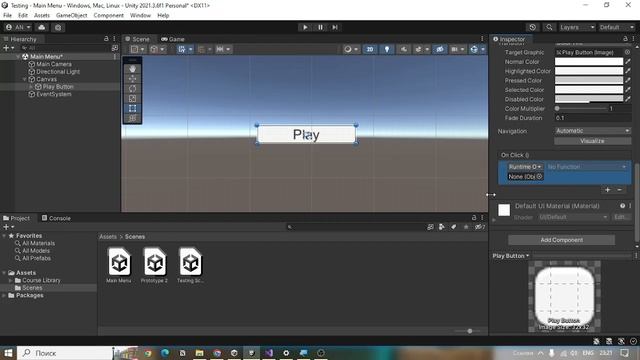The width and height of the screenshot is (640, 360).
Task: Open the None (Object) picker circle
Action: [539, 177]
